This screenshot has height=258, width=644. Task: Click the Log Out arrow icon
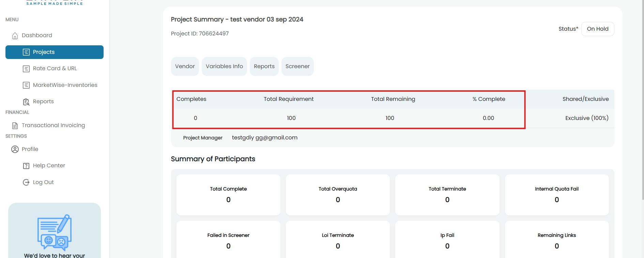click(x=26, y=182)
